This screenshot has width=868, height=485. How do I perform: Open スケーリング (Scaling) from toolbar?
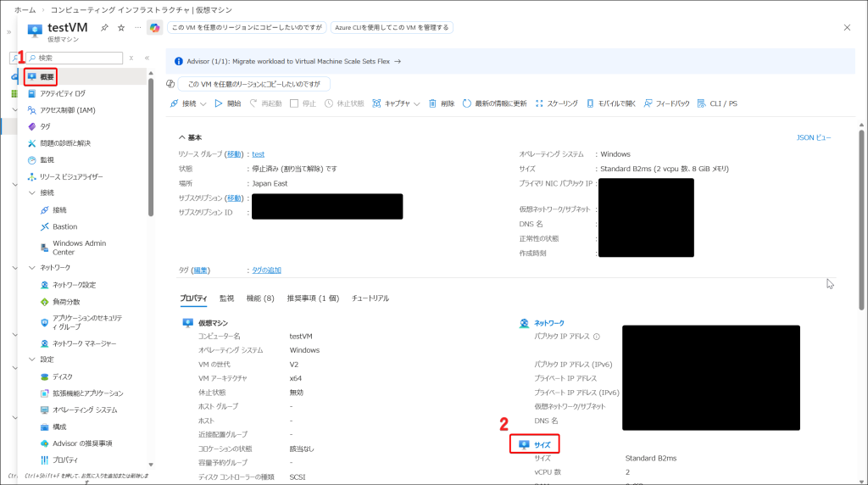(x=555, y=103)
